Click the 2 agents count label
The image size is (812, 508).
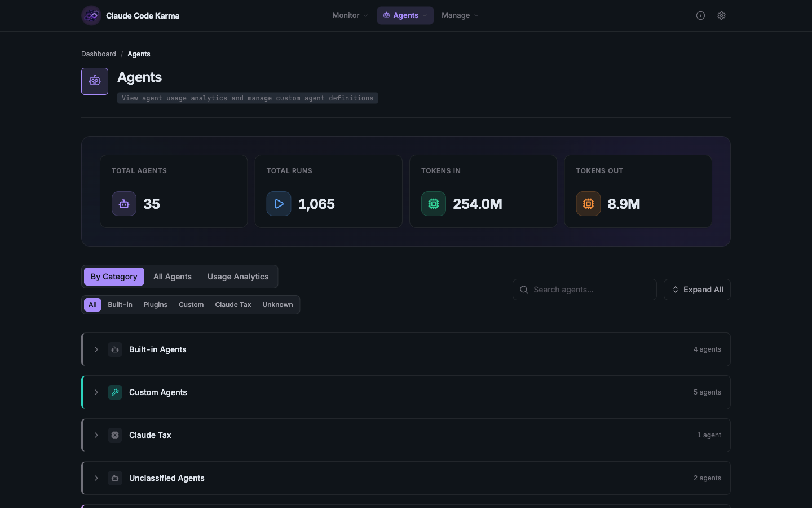(x=707, y=478)
